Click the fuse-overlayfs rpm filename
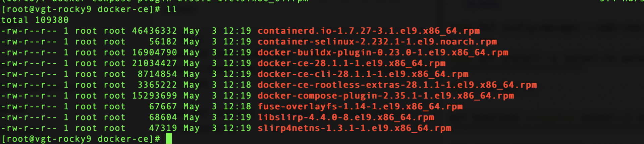 coord(360,107)
